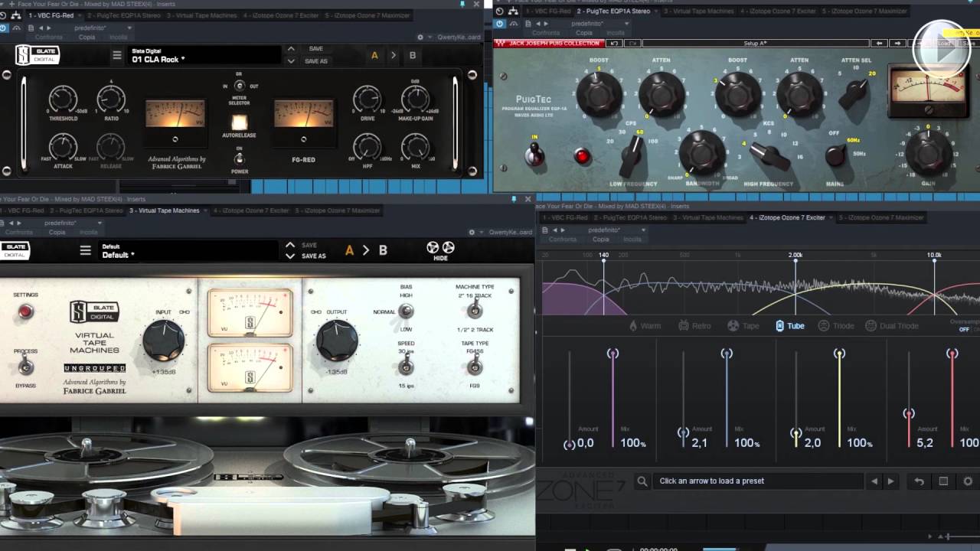980x551 pixels.
Task: Click the FG-Red Drive knob
Action: click(367, 99)
